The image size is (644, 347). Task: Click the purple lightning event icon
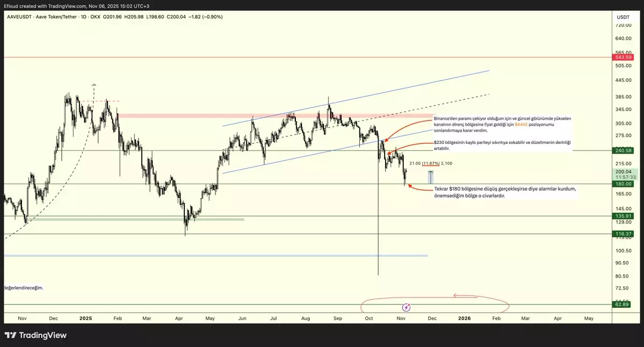(x=407, y=307)
